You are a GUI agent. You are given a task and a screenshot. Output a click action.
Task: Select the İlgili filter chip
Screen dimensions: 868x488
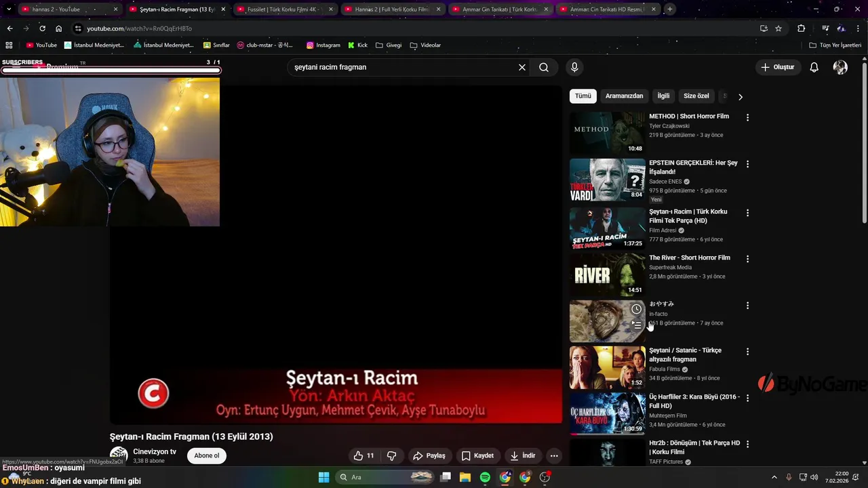click(663, 96)
